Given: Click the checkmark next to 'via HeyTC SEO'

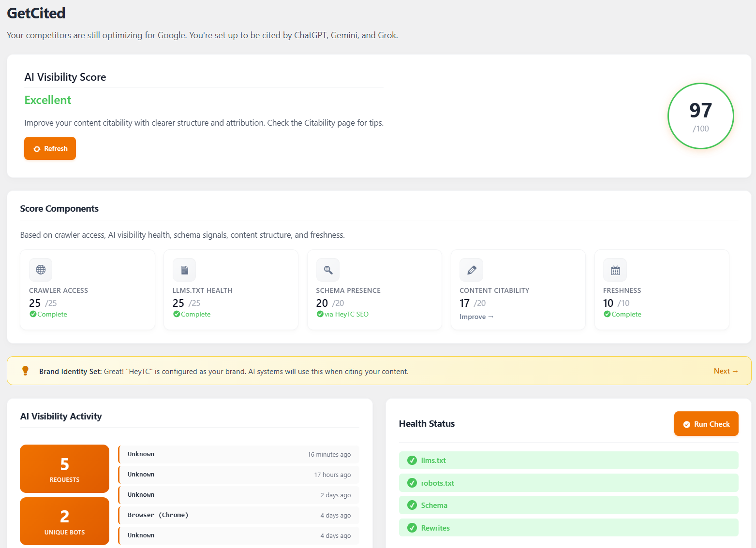Looking at the screenshot, I should coord(320,314).
